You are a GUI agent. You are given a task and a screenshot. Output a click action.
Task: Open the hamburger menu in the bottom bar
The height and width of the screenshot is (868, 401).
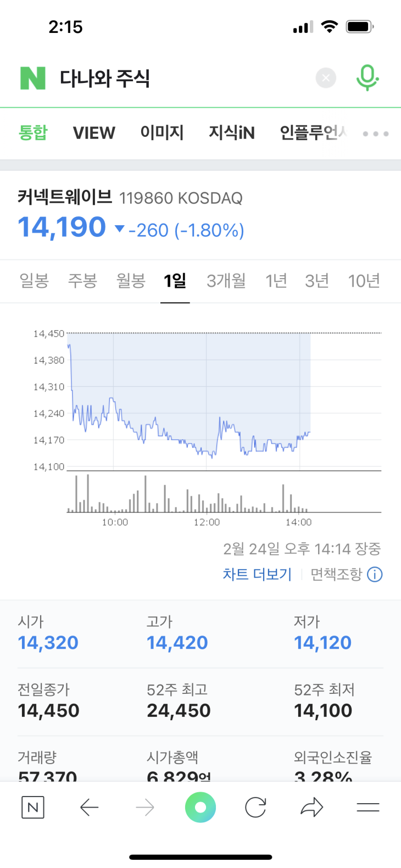click(x=367, y=807)
